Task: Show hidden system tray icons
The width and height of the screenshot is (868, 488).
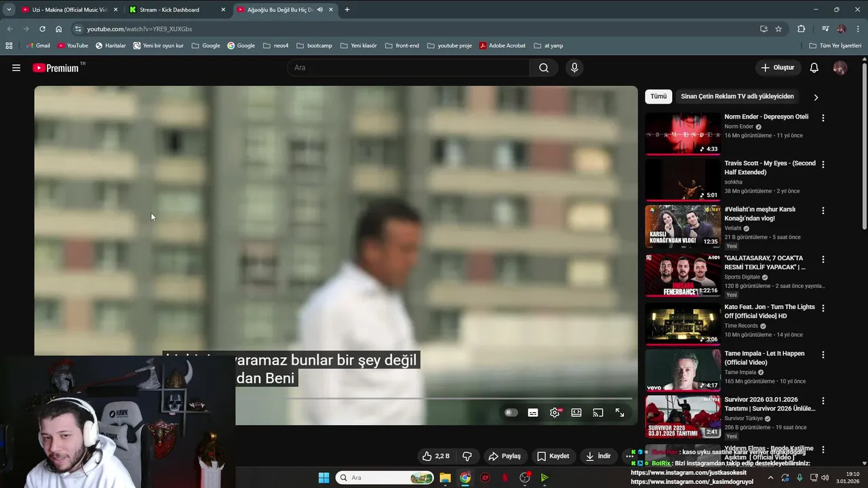Action: pyautogui.click(x=770, y=478)
